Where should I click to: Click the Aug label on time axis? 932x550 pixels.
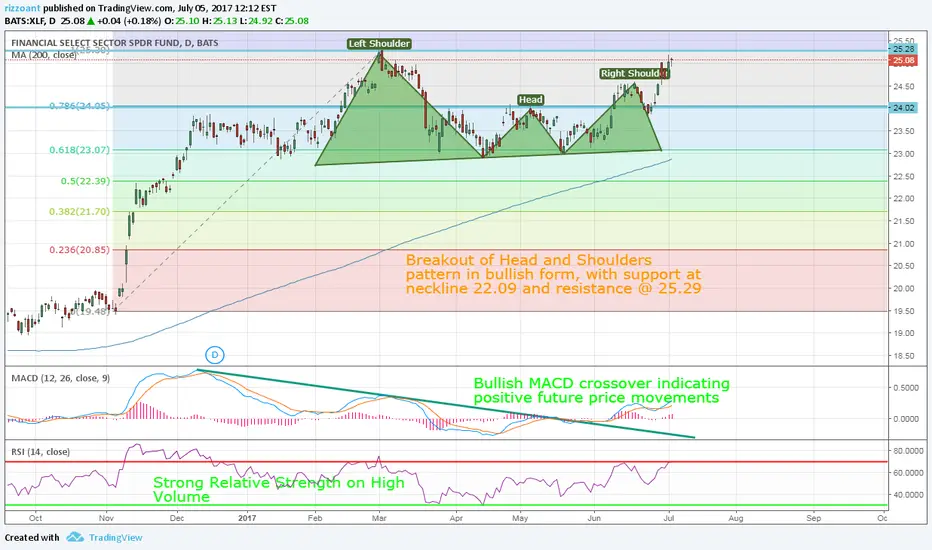(x=736, y=518)
